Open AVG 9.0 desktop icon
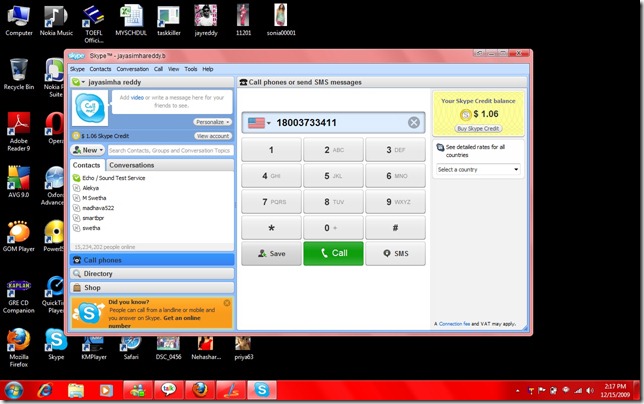644x404 pixels. tap(19, 181)
